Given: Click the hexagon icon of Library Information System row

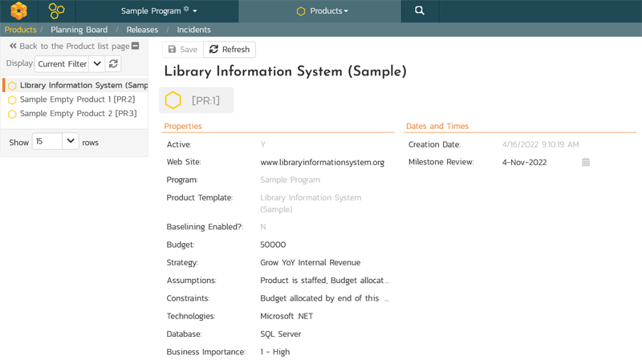Looking at the screenshot, I should tap(12, 86).
